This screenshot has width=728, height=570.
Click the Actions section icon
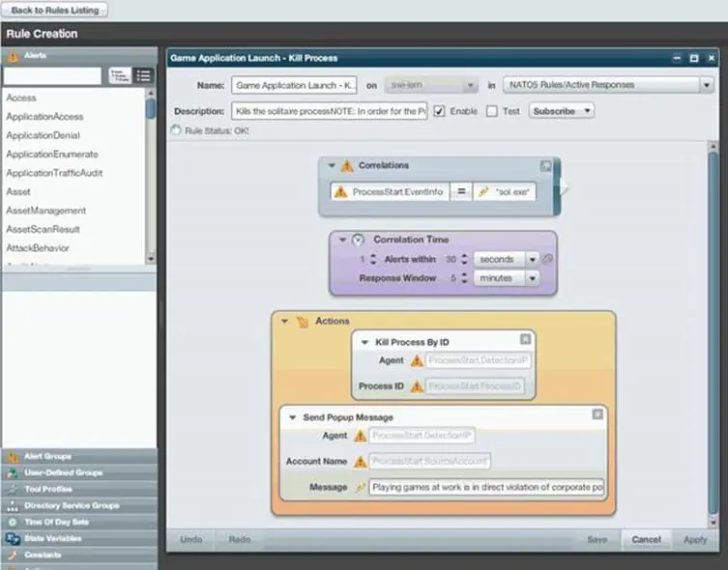coord(301,321)
